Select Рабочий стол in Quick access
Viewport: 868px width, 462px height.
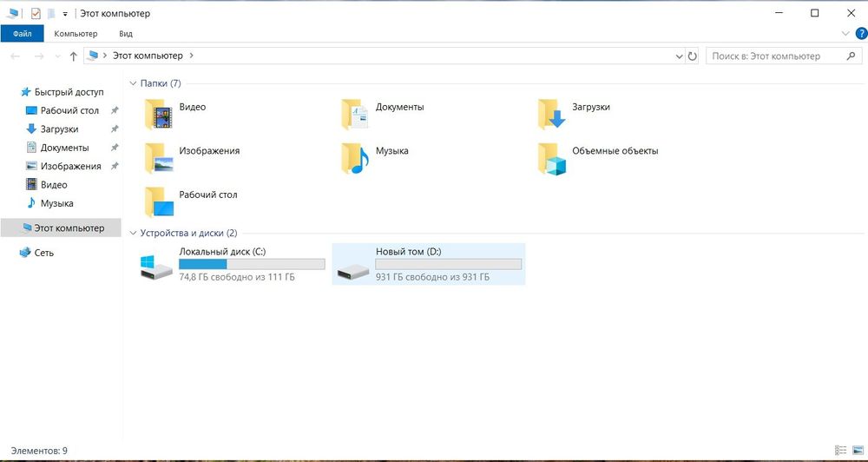[x=69, y=110]
